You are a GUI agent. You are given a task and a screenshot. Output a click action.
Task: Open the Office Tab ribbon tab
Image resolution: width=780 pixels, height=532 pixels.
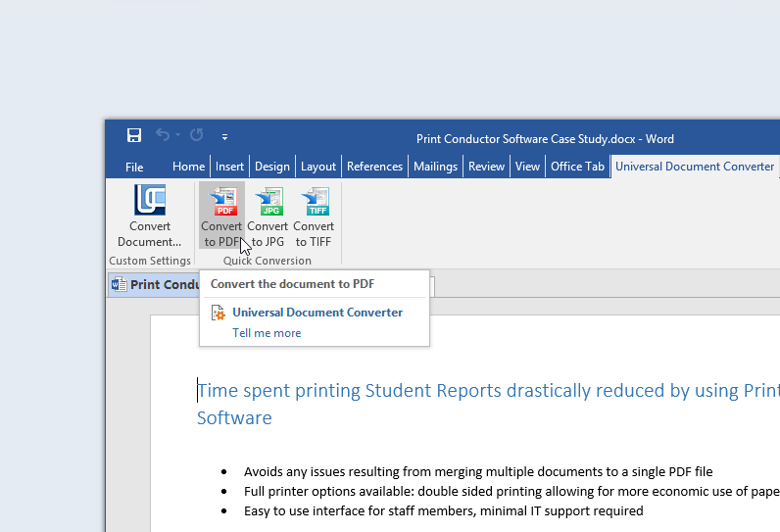(577, 167)
